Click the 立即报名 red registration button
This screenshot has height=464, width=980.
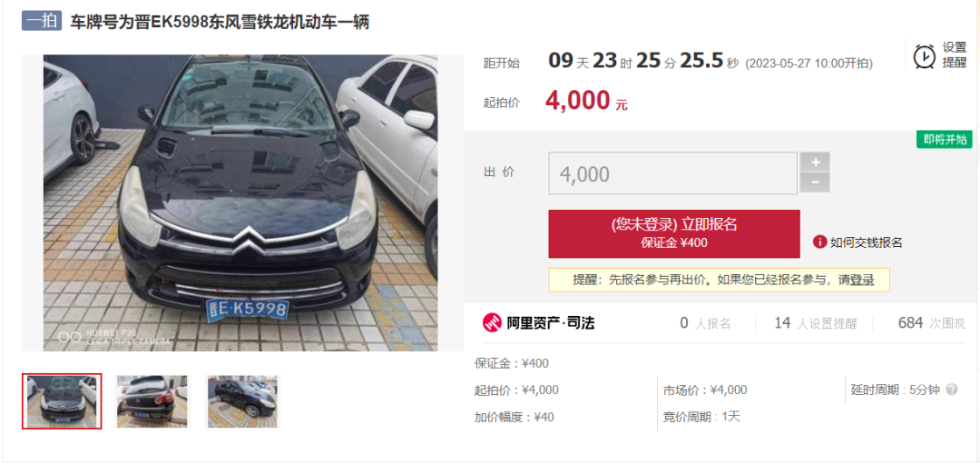673,233
